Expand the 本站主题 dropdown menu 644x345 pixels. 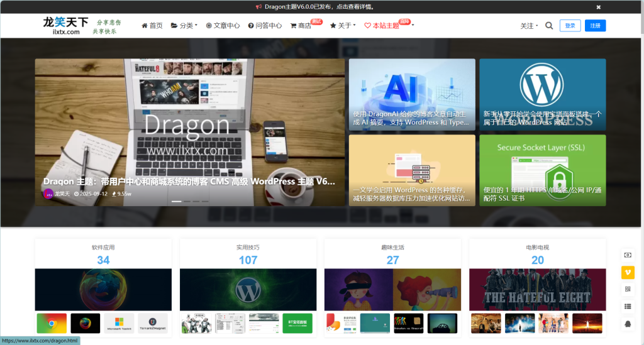(x=389, y=26)
